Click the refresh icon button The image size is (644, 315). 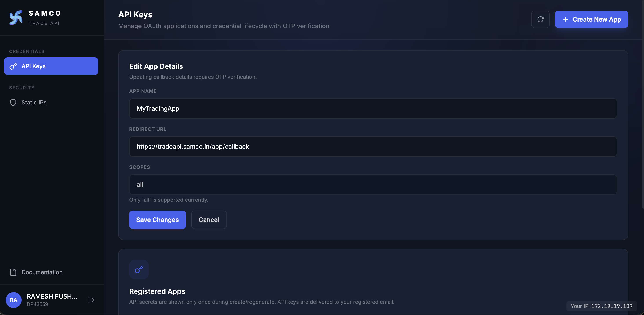540,19
